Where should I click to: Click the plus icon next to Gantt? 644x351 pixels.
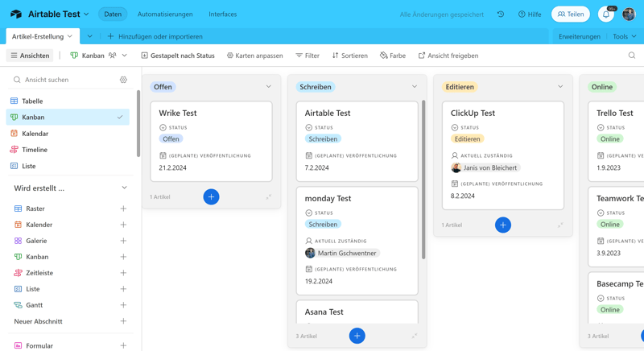[123, 305]
